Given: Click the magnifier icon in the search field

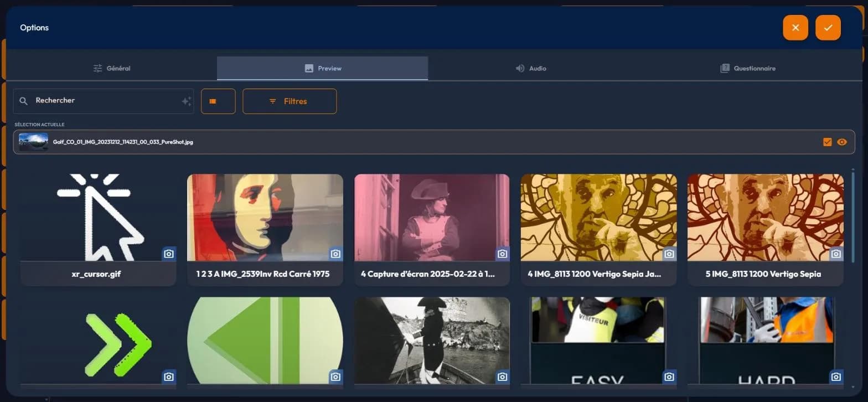Looking at the screenshot, I should pyautogui.click(x=23, y=101).
